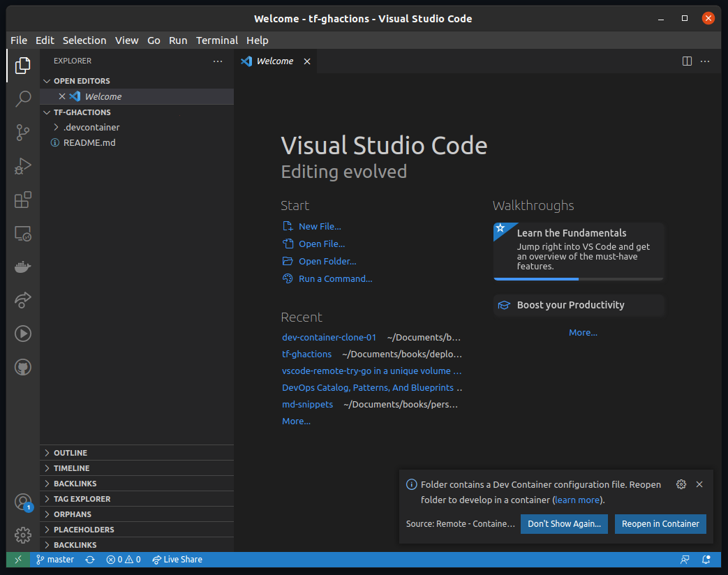Open the Source Control view icon
This screenshot has width=728, height=575.
[x=23, y=133]
